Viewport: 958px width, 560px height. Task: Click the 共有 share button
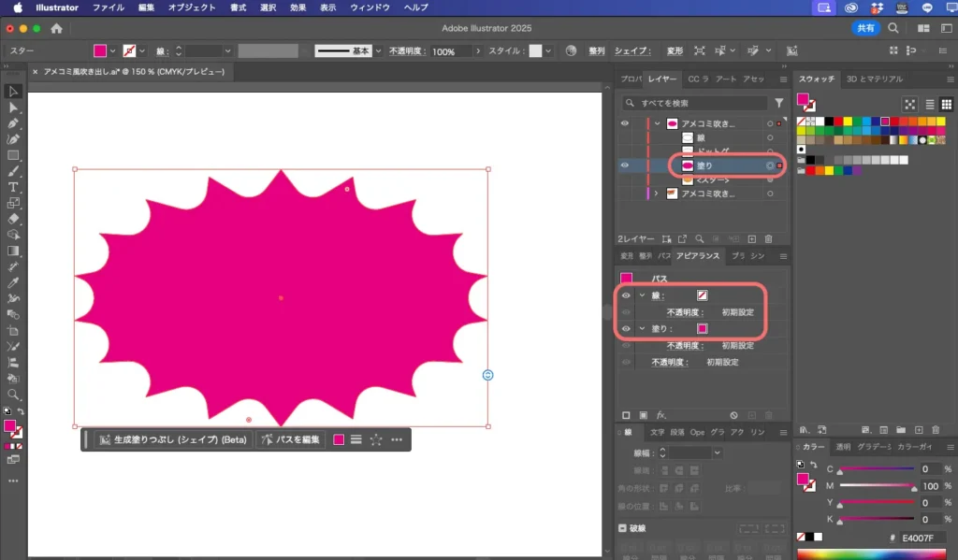[x=865, y=29]
